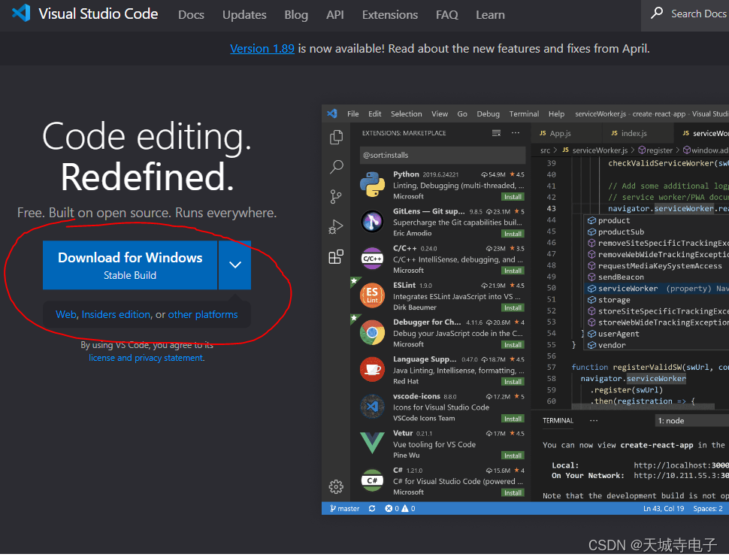This screenshot has height=560, width=729.
Task: Click the warnings triangle in status bar
Action: (405, 509)
